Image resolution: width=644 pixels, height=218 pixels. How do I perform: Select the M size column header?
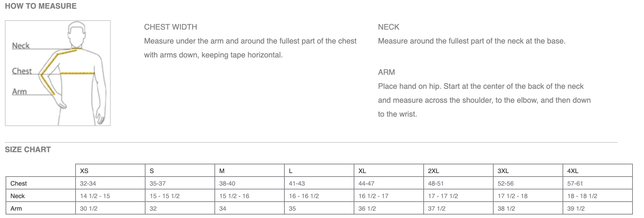point(222,171)
